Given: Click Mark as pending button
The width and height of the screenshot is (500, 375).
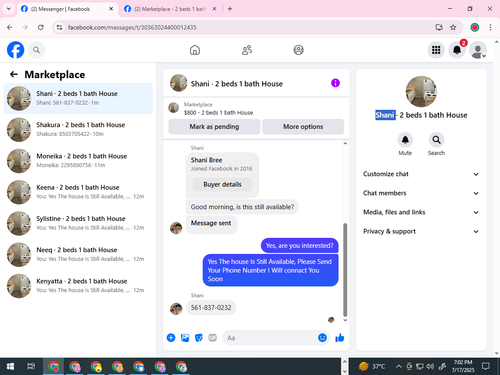Looking at the screenshot, I should click(x=214, y=127).
